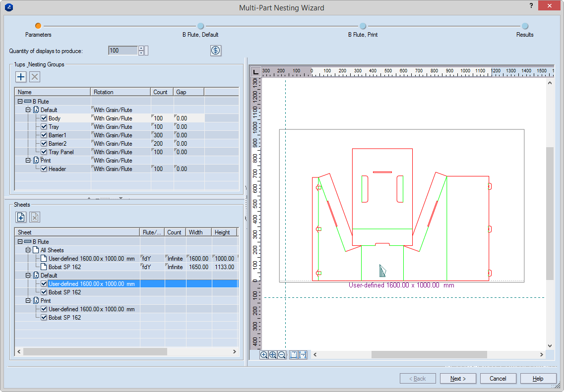
Task: Uncheck the Body part checkbox
Action: (x=44, y=118)
